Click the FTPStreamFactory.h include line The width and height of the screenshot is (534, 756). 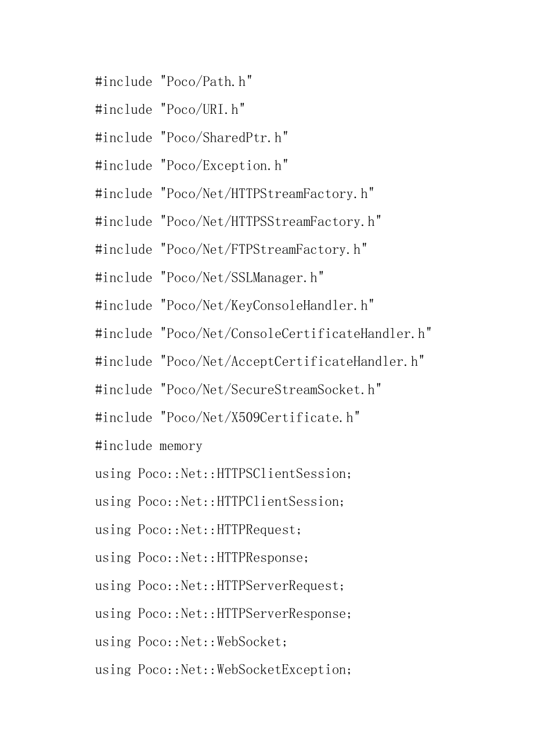click(x=232, y=249)
